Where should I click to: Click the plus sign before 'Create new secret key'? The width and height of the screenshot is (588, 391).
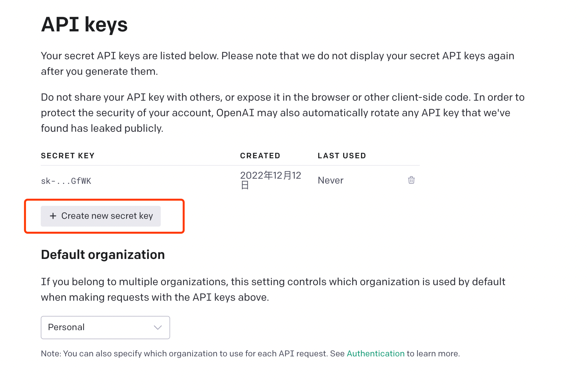tap(53, 216)
